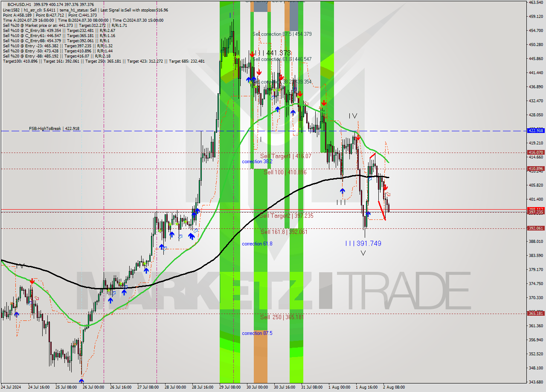Click the 432.470 price axis value
This screenshot has width=546, height=392.
(x=535, y=101)
